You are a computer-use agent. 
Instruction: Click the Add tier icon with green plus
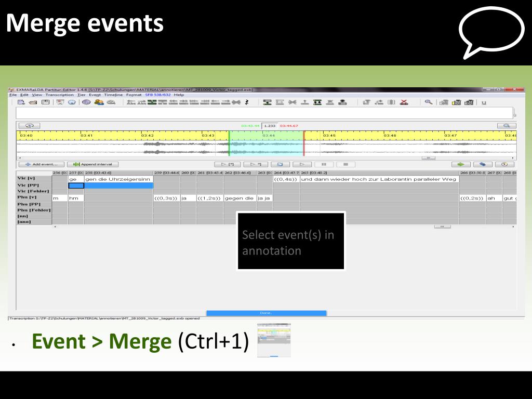268,102
